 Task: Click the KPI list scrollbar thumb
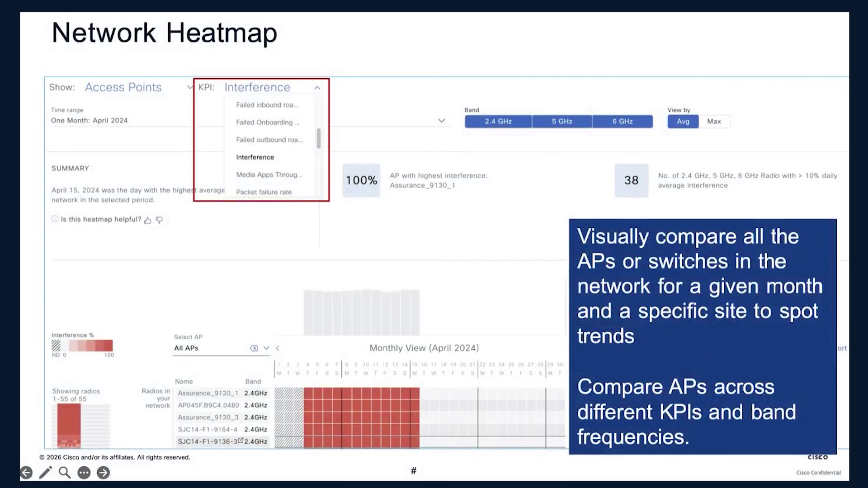319,138
